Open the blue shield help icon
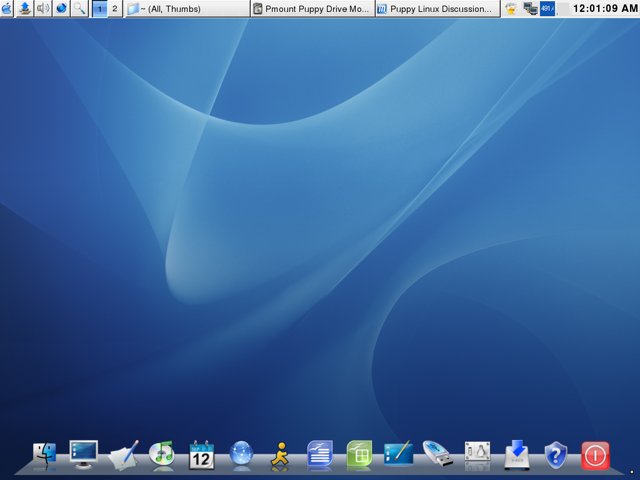 556,455
